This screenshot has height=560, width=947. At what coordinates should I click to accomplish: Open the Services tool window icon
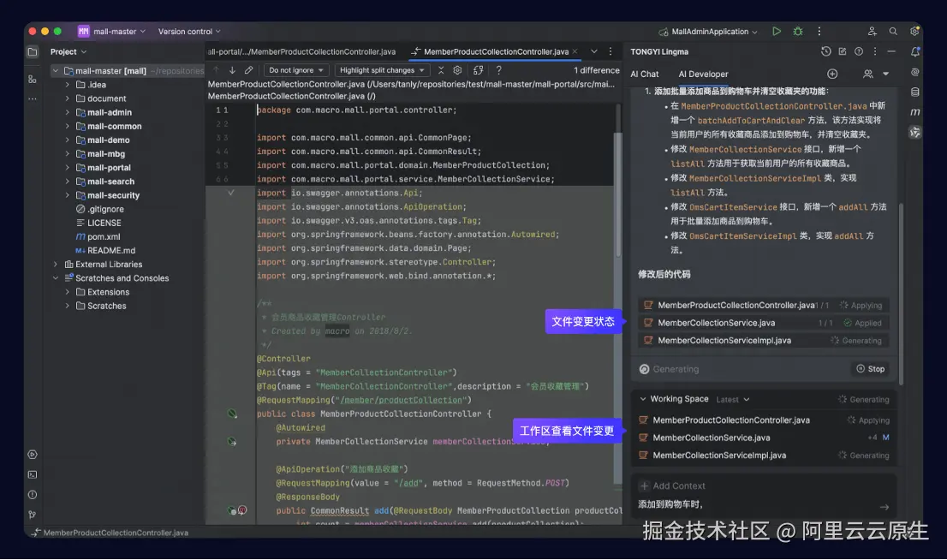click(33, 455)
